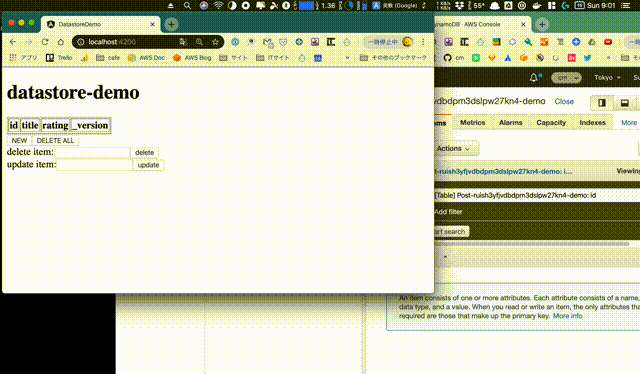Bookmark page with star icon
This screenshot has width=640, height=374.
[x=215, y=42]
